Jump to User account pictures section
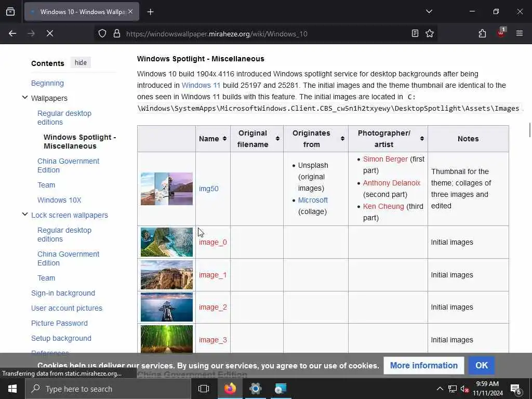The image size is (532, 399). pos(67,308)
